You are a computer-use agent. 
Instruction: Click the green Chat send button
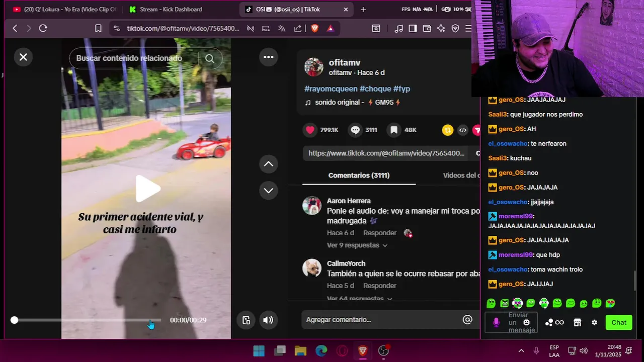click(x=619, y=323)
